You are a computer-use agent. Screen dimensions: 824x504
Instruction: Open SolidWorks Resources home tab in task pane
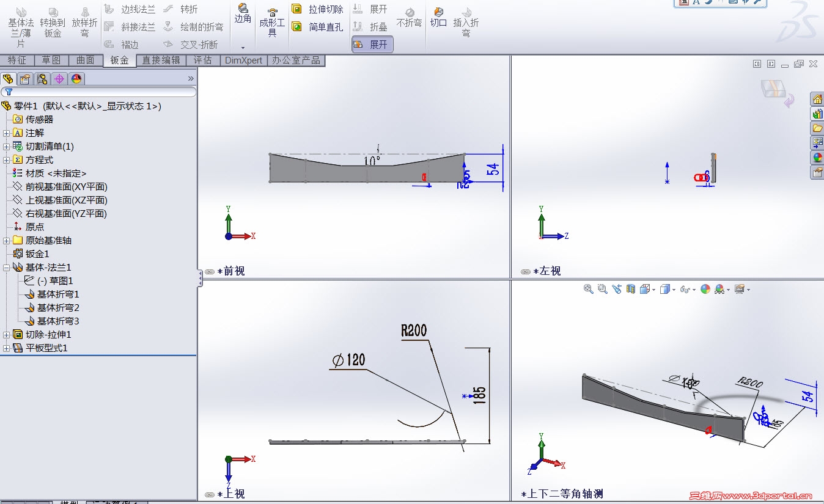(x=817, y=99)
